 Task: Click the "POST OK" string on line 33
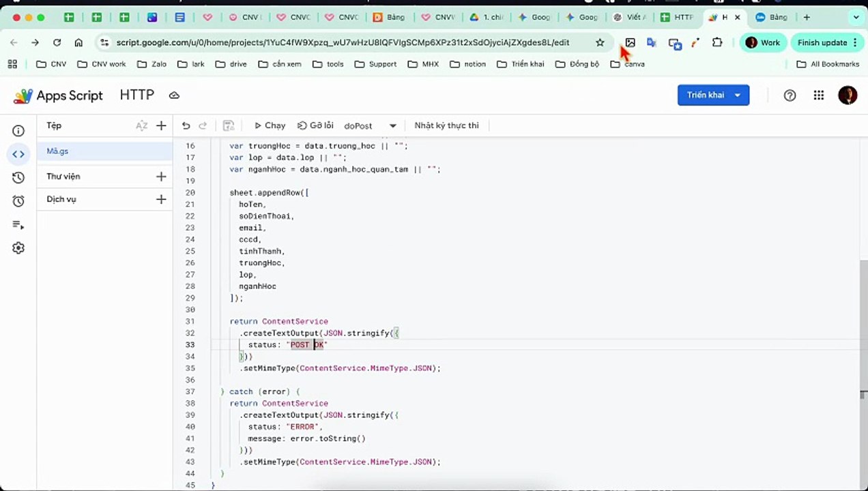(x=306, y=345)
